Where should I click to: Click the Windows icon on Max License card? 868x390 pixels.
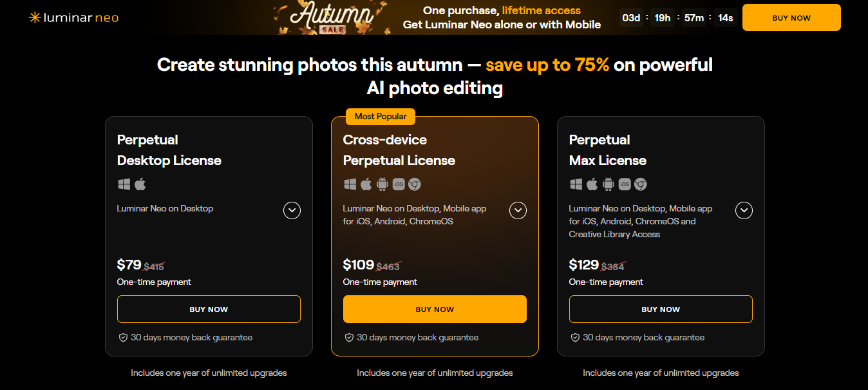tap(575, 184)
